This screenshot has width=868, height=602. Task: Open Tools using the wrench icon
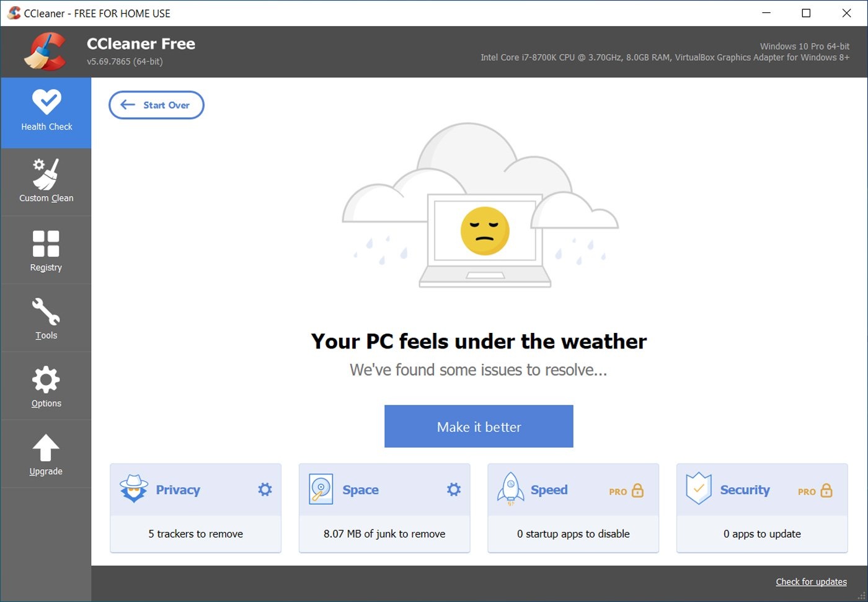46,311
